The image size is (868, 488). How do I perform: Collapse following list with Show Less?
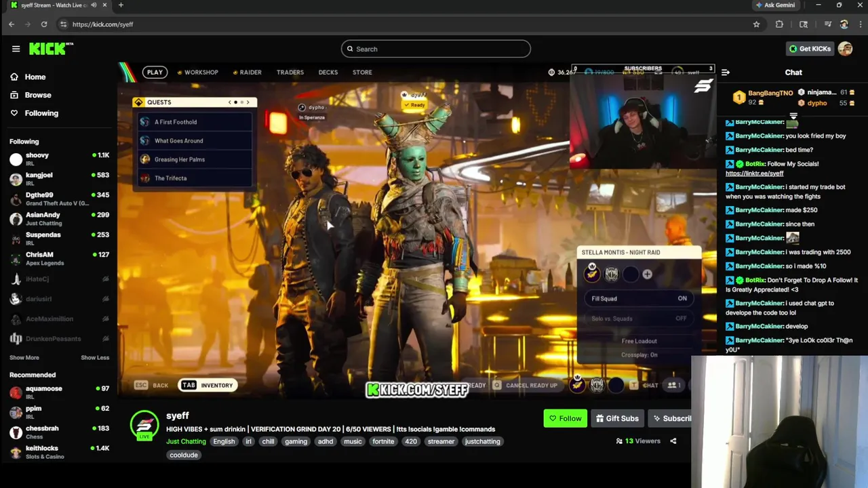95,358
